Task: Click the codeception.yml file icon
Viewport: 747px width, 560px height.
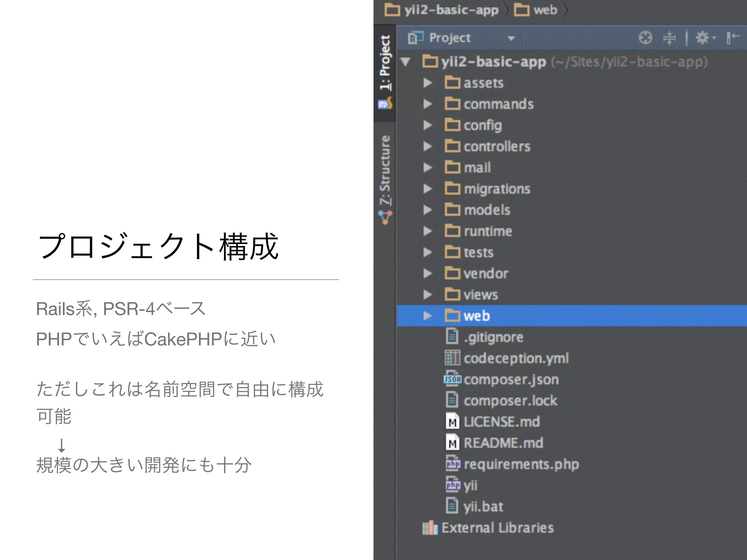Action: (452, 358)
